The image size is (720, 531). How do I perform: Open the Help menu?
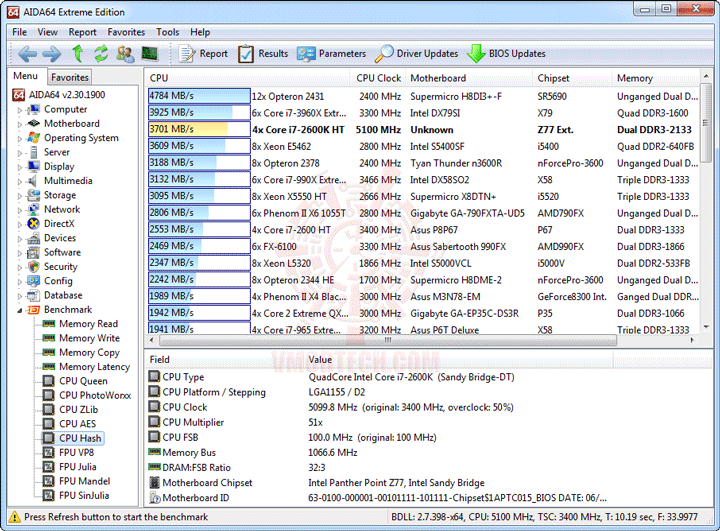200,32
